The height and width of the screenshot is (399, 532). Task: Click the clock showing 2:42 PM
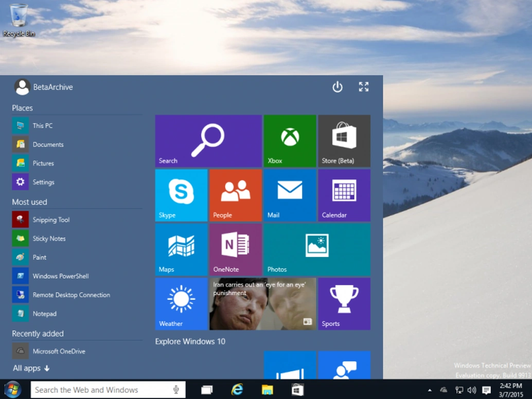(511, 390)
